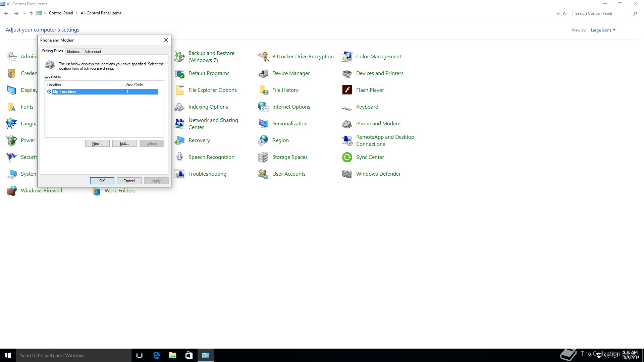
Task: Click the Devices and Printers icon
Action: tap(347, 73)
